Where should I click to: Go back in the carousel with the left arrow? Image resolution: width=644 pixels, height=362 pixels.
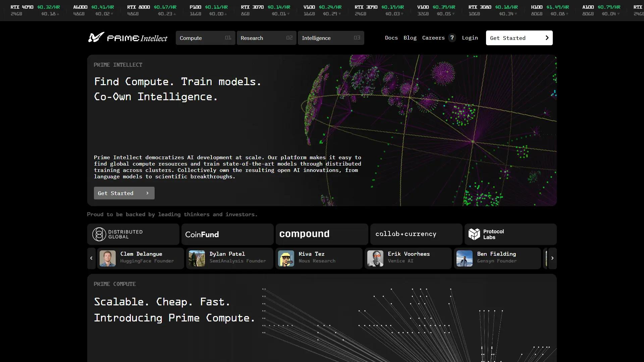point(91,258)
